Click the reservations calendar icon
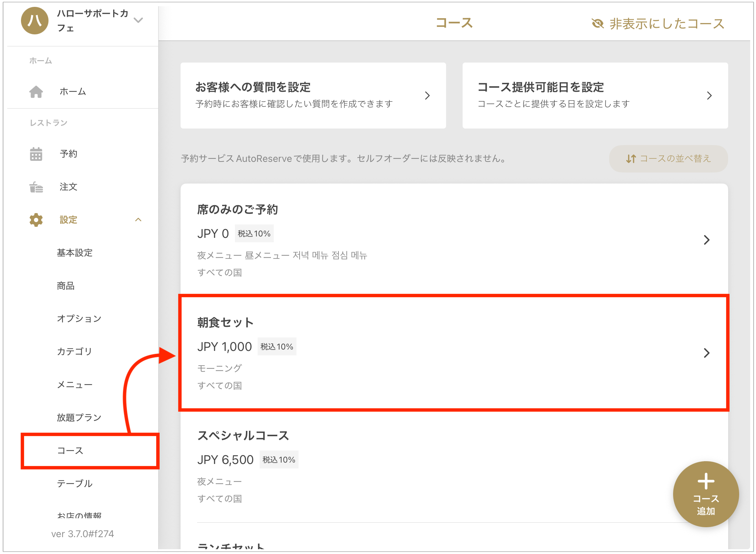Viewport: 756px width, 554px height. [36, 154]
